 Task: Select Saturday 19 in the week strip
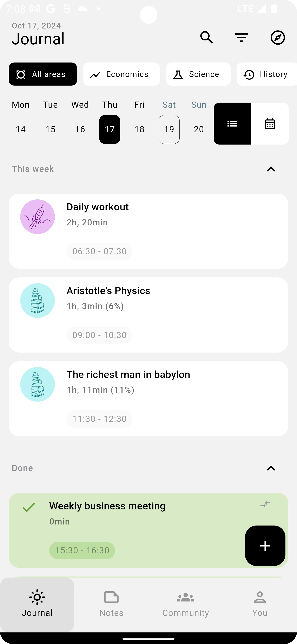169,129
